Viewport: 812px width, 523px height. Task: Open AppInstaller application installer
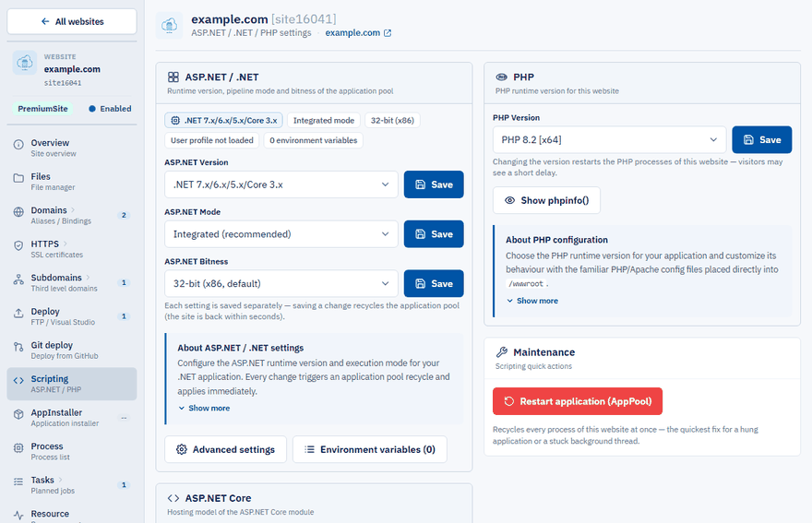coord(72,417)
